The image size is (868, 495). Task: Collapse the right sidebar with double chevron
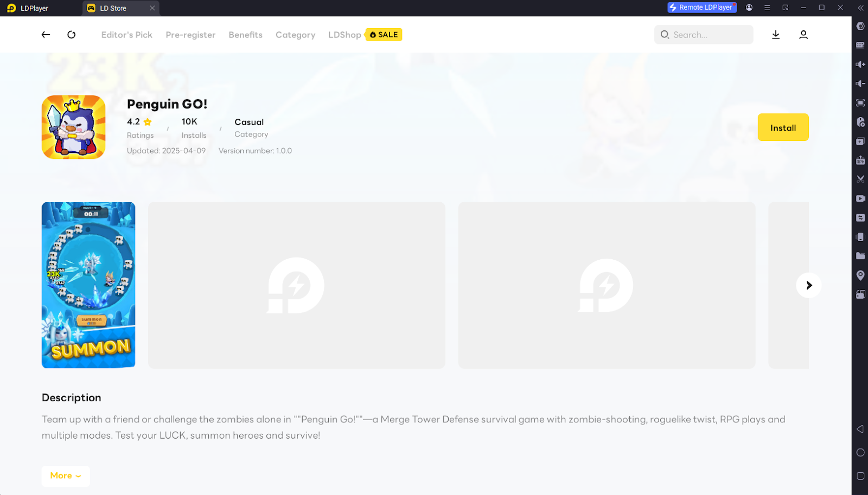tap(860, 8)
